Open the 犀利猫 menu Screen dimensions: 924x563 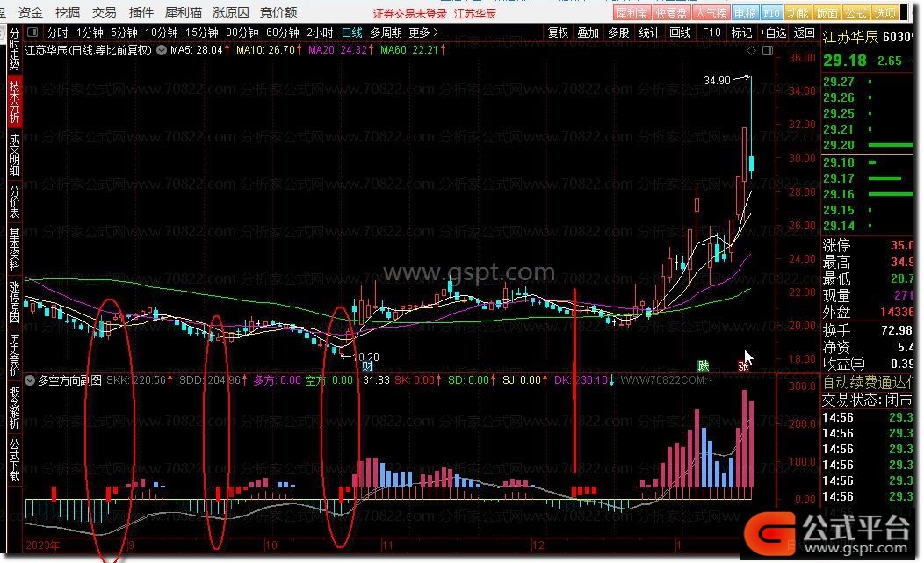coord(184,11)
